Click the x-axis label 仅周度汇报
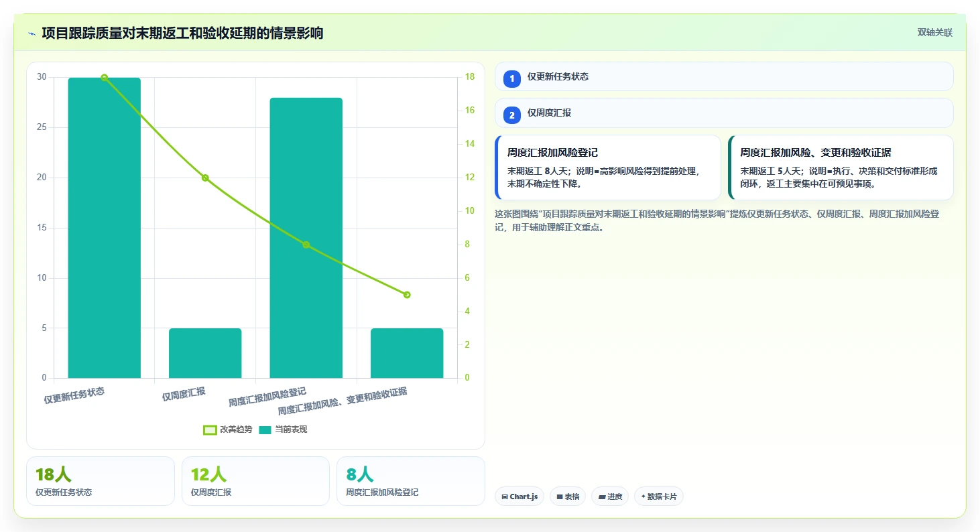The height and width of the screenshot is (532, 980). click(x=184, y=393)
